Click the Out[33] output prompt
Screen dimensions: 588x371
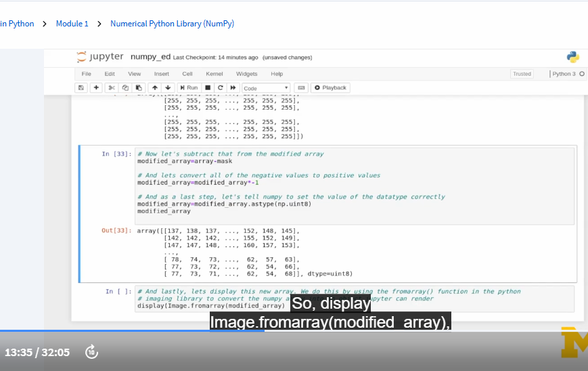[x=116, y=230]
